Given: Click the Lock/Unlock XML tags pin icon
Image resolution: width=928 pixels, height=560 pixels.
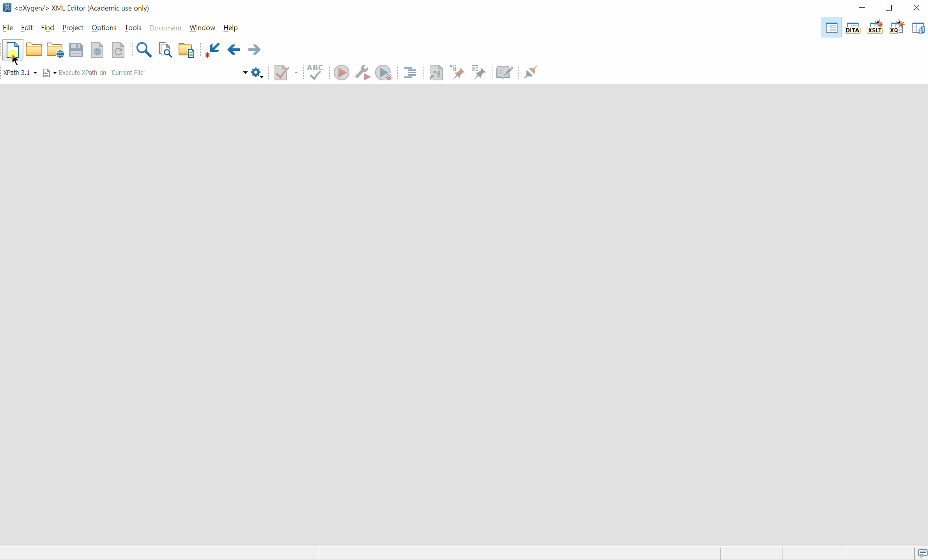Looking at the screenshot, I should coord(457,72).
